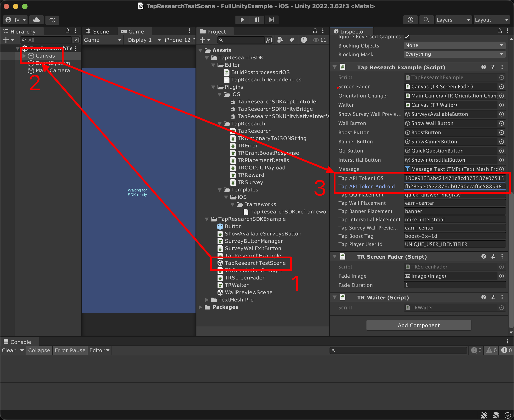Select the Button prefab asset
Screen dimensions: 514x420
tap(229, 227)
